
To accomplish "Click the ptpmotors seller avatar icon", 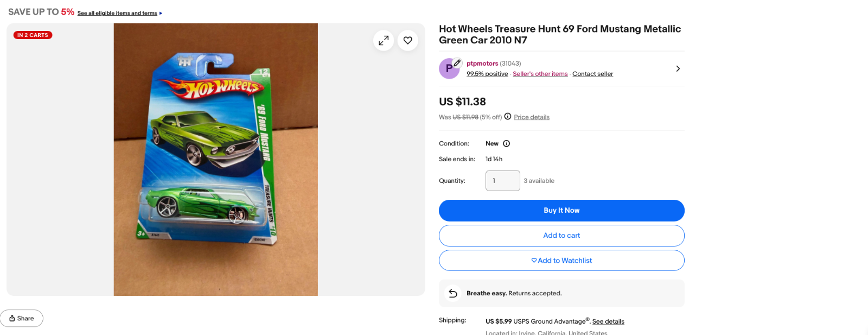I will [x=449, y=68].
